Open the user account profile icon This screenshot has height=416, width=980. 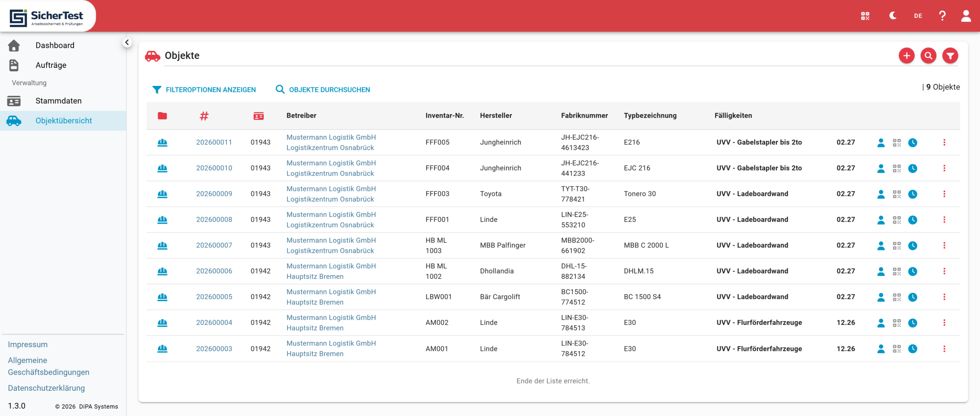[966, 16]
